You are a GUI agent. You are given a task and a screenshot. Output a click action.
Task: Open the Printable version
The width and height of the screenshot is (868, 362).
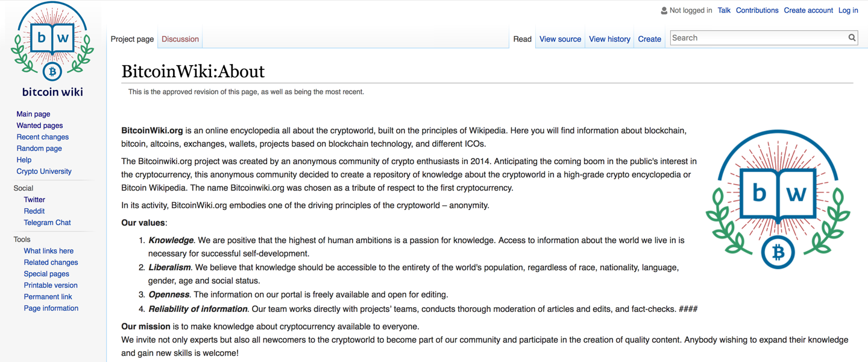50,285
